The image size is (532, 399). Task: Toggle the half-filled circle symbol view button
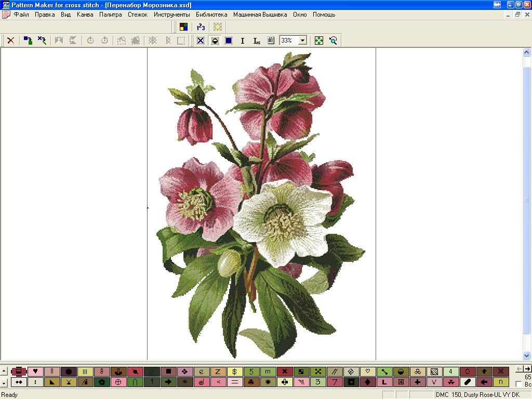pos(215,41)
